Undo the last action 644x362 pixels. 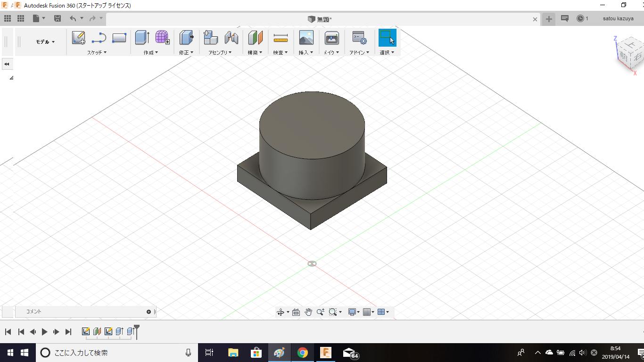[x=73, y=18]
